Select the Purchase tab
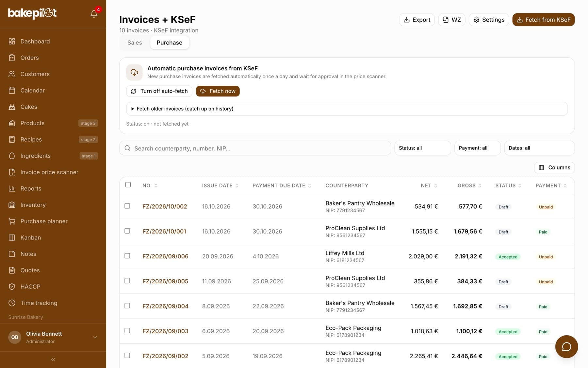 pos(169,43)
